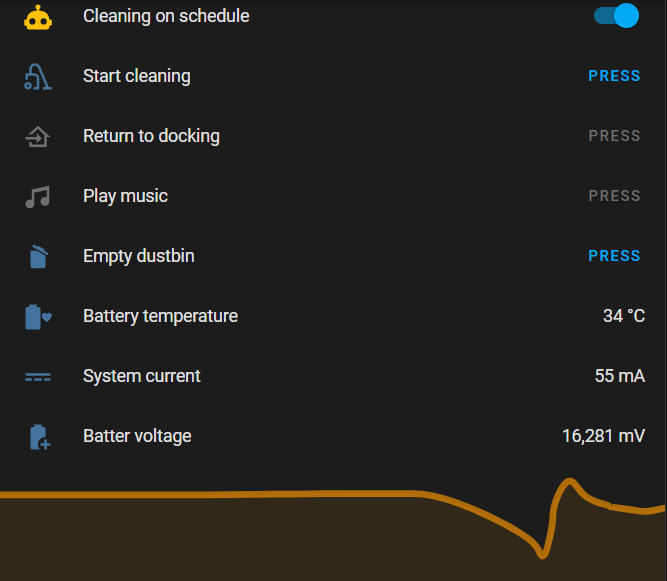Click the vacuum cleaner icon
667x581 pixels.
click(x=38, y=77)
